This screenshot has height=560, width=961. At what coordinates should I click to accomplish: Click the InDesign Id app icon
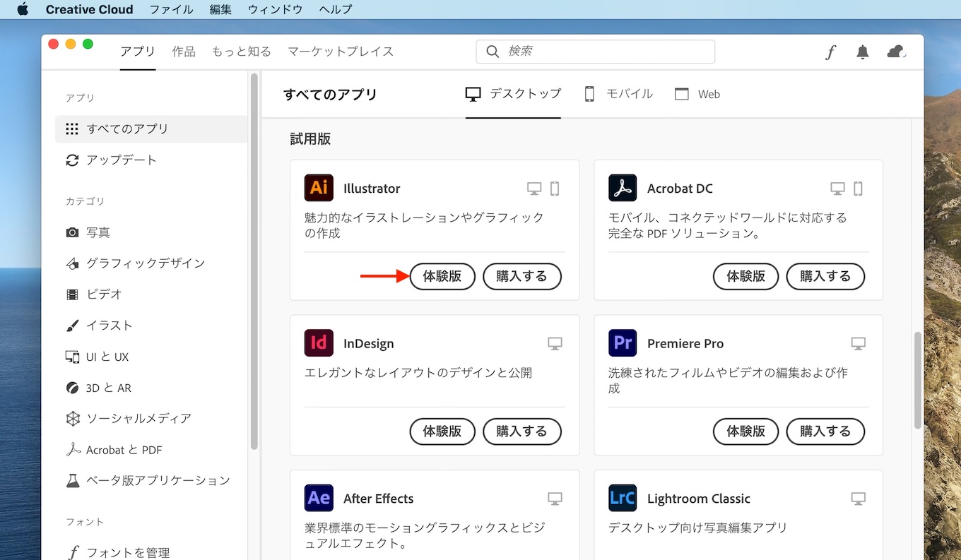click(319, 343)
